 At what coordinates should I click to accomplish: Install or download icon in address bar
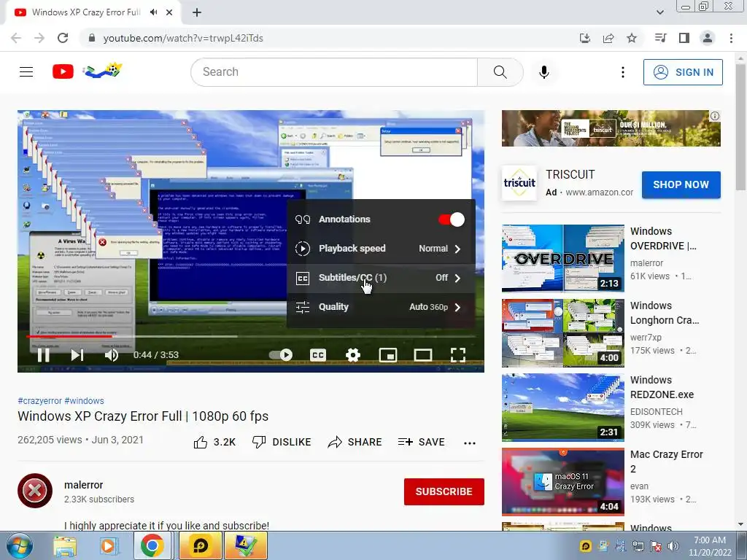coord(585,38)
